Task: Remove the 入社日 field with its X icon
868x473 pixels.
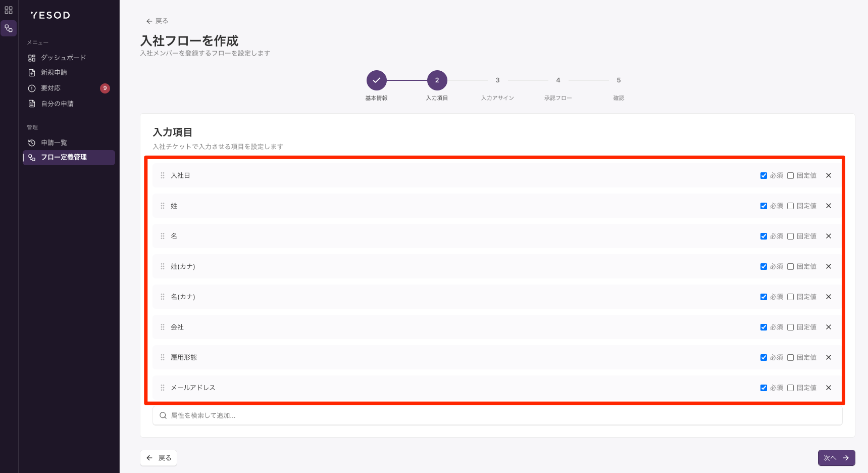Action: point(829,175)
